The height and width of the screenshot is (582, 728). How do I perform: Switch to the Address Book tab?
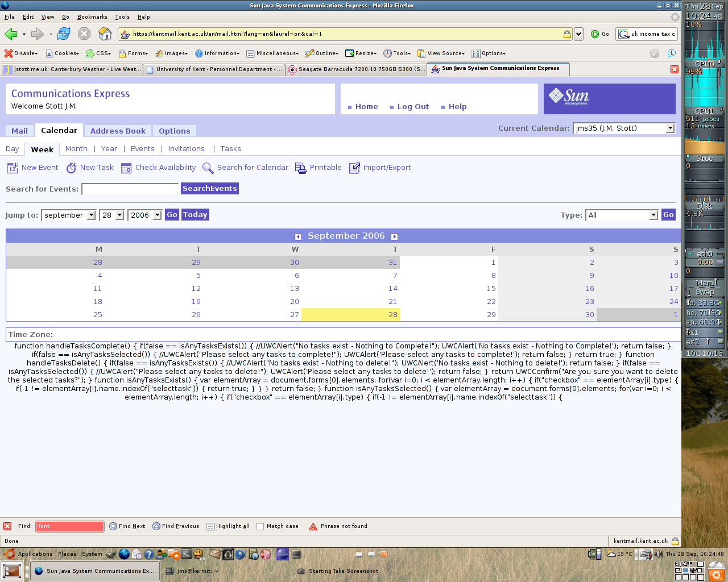pos(118,131)
